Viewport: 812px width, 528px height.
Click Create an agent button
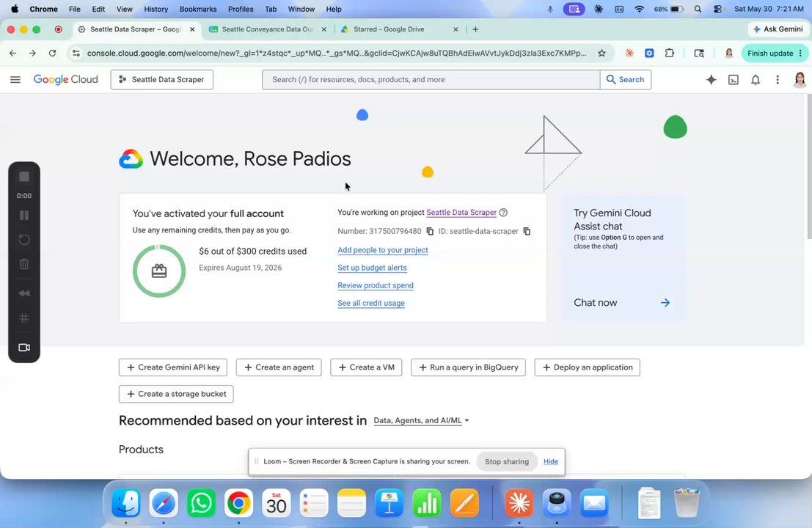coord(279,367)
